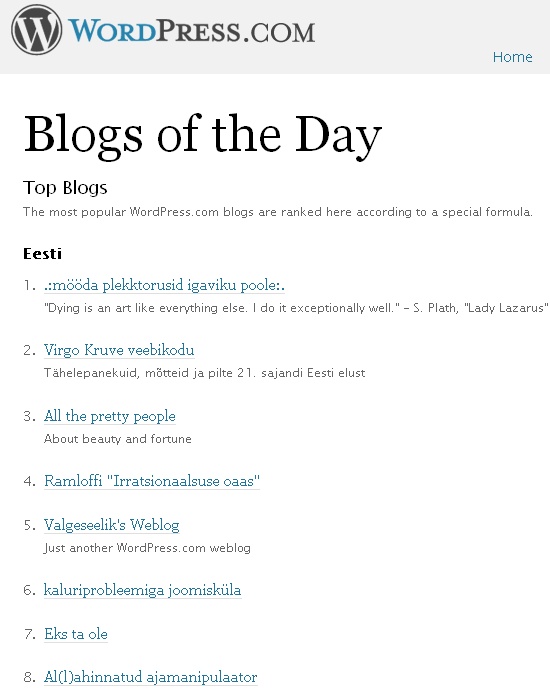Visit Valgeseelik's Weblog
This screenshot has height=698, width=550.
pos(111,525)
